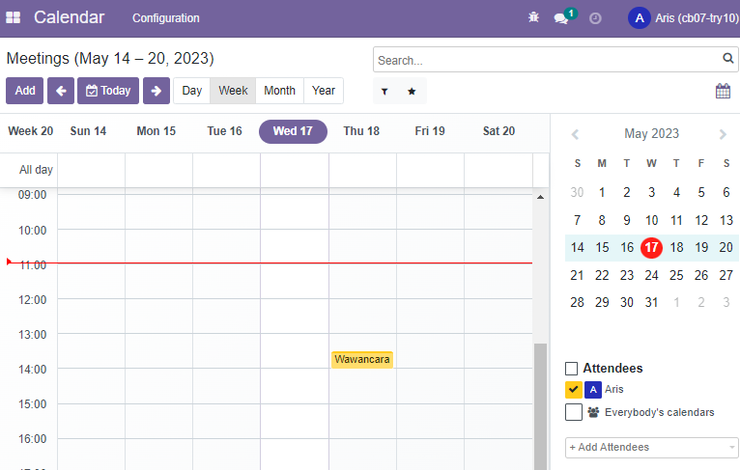Image resolution: width=740 pixels, height=470 pixels.
Task: Select the Sat 20 column header
Action: (x=499, y=131)
